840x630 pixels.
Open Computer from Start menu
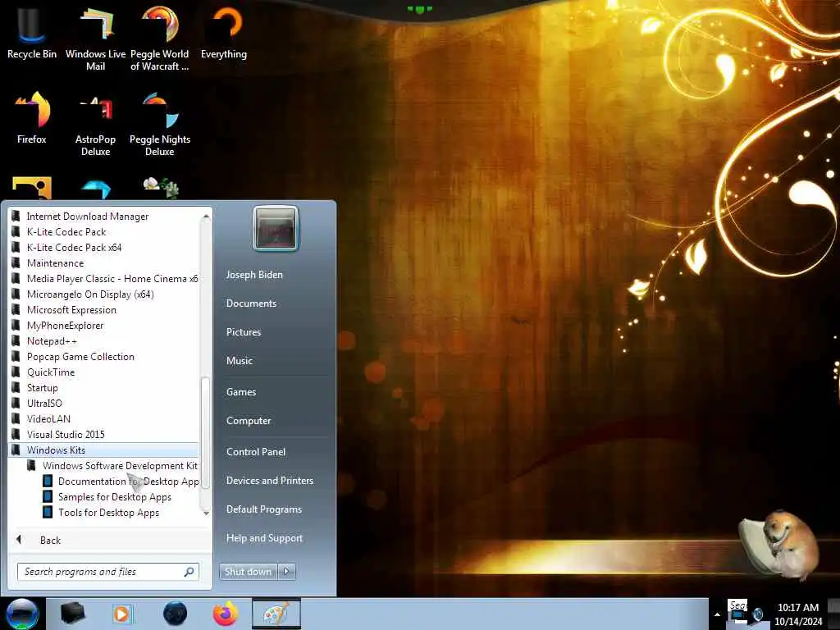coord(249,421)
